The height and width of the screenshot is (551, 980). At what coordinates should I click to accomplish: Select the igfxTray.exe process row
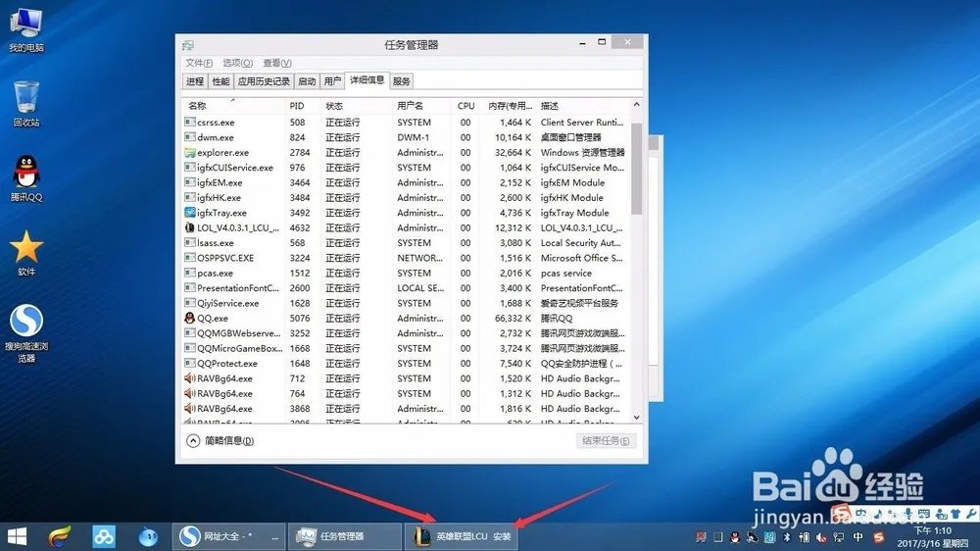[406, 213]
